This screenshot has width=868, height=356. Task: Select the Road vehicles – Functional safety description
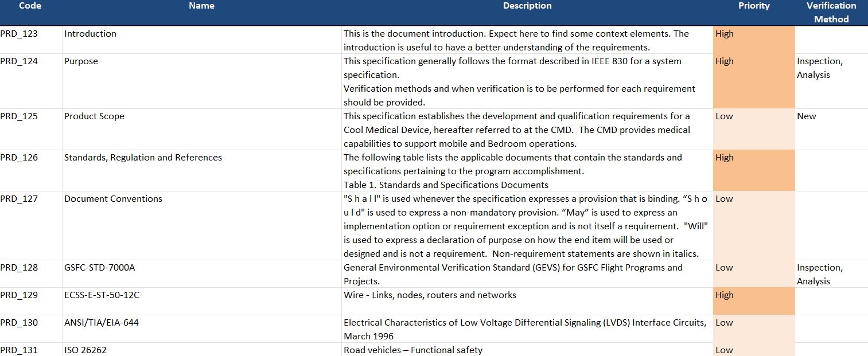pos(412,350)
